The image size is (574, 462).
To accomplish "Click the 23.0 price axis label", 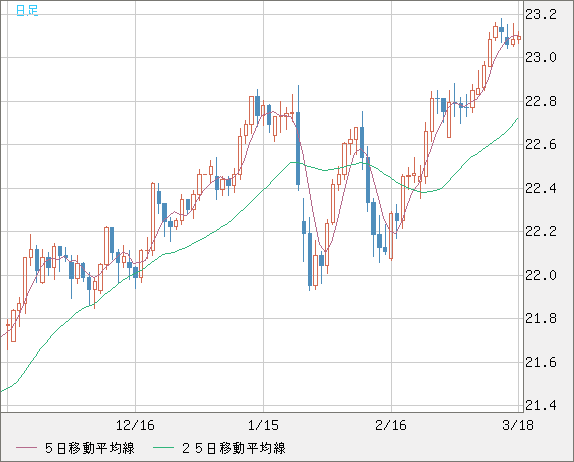I will [541, 57].
